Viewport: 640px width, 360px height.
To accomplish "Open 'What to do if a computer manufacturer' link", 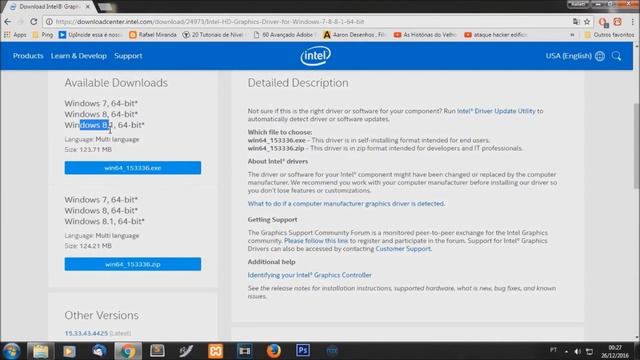I will click(x=346, y=203).
